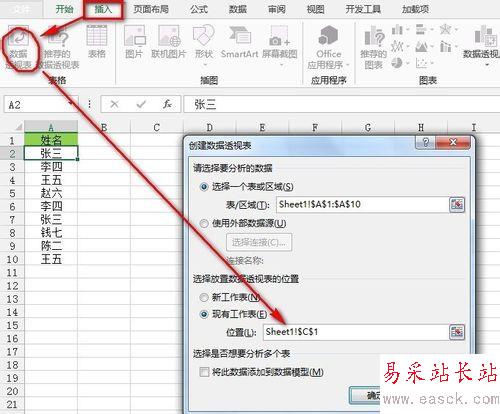Image resolution: width=500 pixels, height=414 pixels.
Task: Check 将此数据添加到数据模型 checkbox
Action: coord(204,372)
